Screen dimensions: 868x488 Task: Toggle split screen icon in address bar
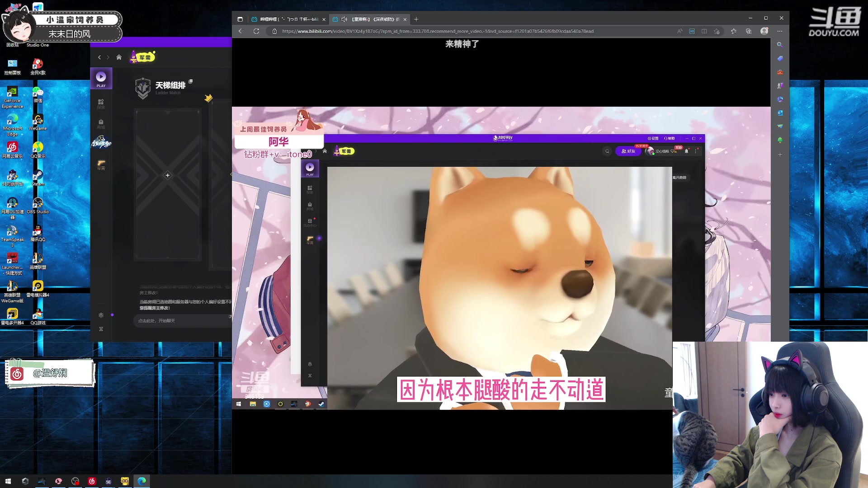(704, 31)
